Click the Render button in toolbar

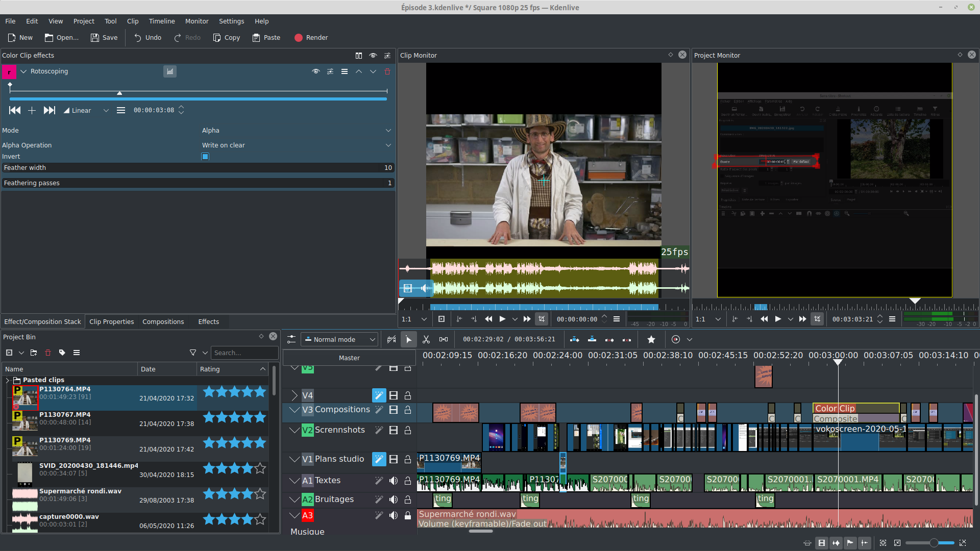pos(310,37)
